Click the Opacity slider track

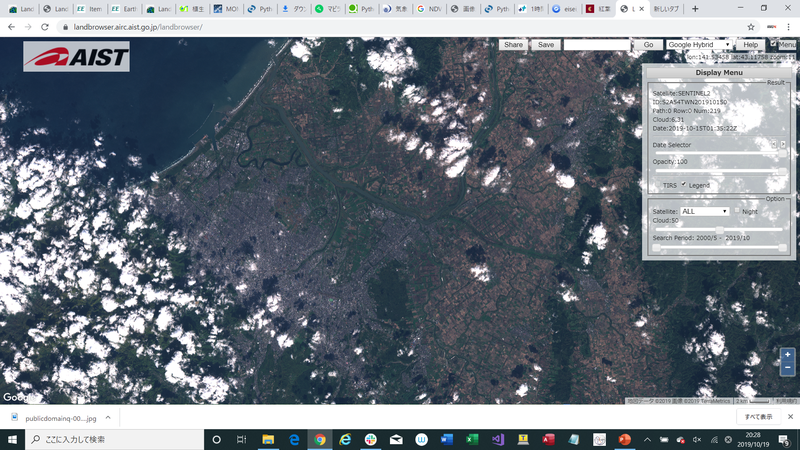715,171
